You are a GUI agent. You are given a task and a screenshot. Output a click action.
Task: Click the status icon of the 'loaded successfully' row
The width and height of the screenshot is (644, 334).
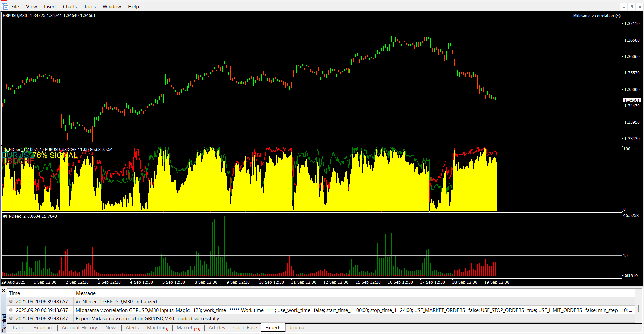11,319
